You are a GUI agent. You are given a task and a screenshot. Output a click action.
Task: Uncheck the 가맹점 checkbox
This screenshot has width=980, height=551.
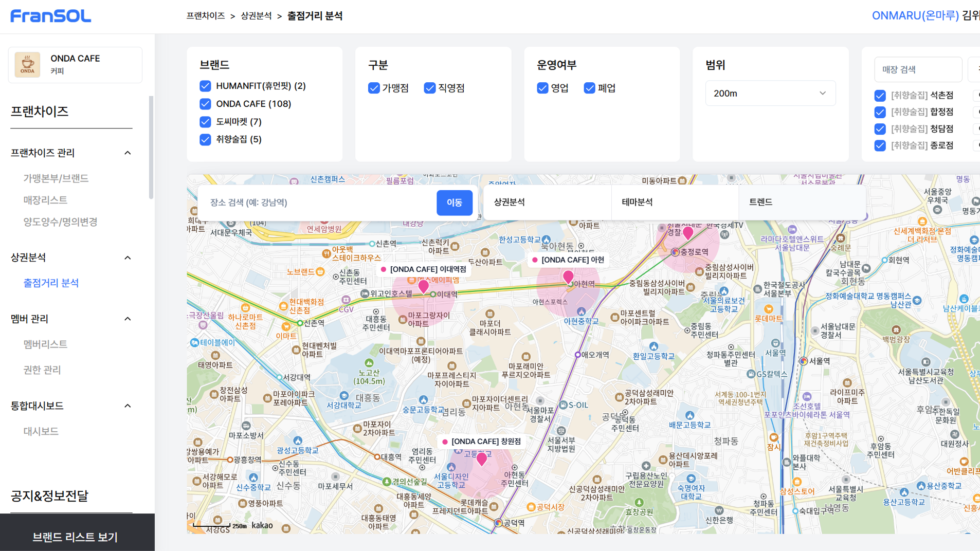(374, 88)
